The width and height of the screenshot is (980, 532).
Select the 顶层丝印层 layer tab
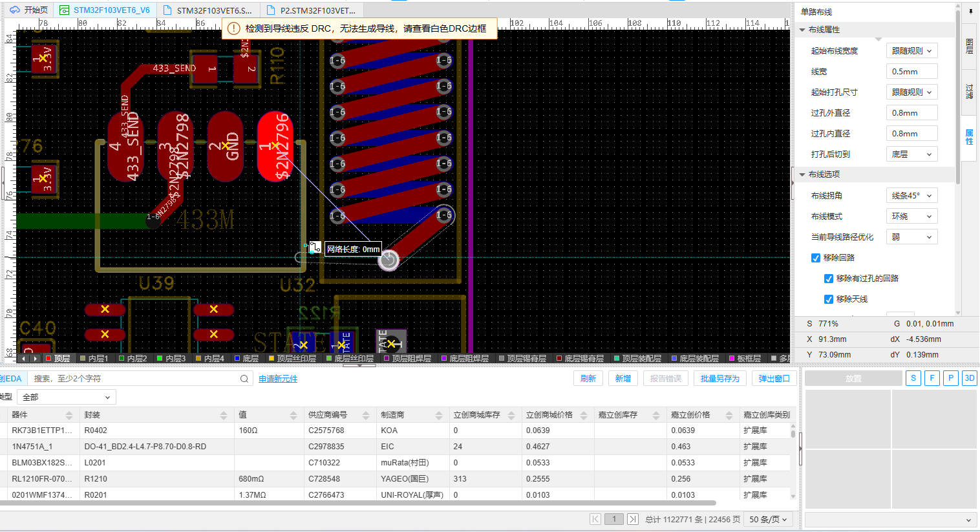(292, 358)
